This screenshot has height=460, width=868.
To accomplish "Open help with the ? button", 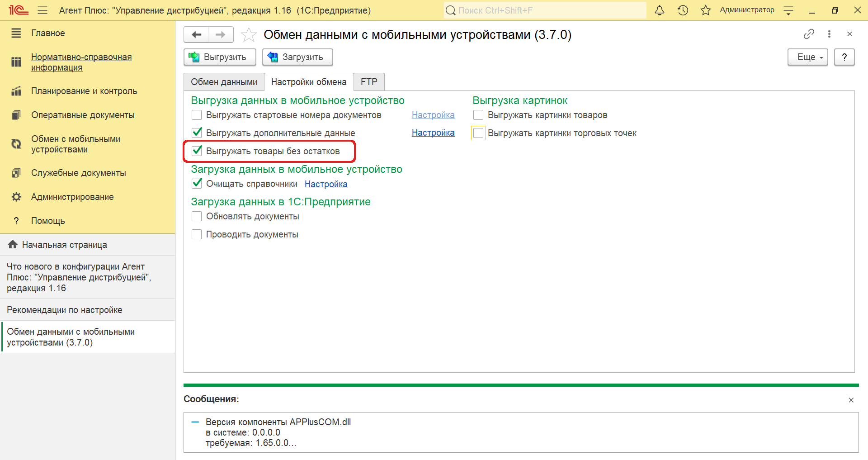I will 844,57.
